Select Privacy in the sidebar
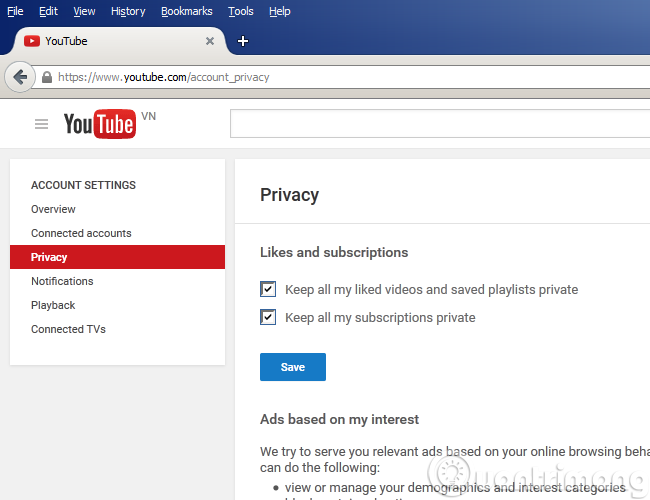Screen dimensions: 650x500 (x=117, y=257)
